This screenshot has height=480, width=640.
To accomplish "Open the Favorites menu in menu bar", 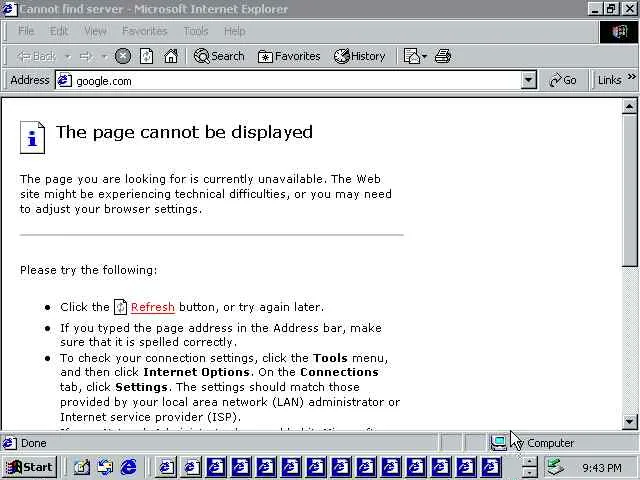I will (144, 31).
